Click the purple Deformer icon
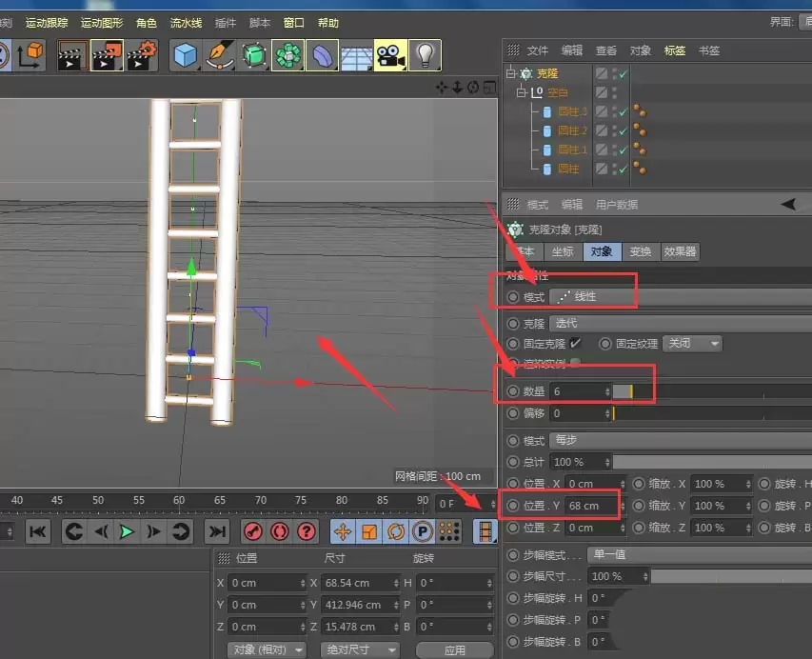Screen dimensions: 812x659 pyautogui.click(x=321, y=55)
